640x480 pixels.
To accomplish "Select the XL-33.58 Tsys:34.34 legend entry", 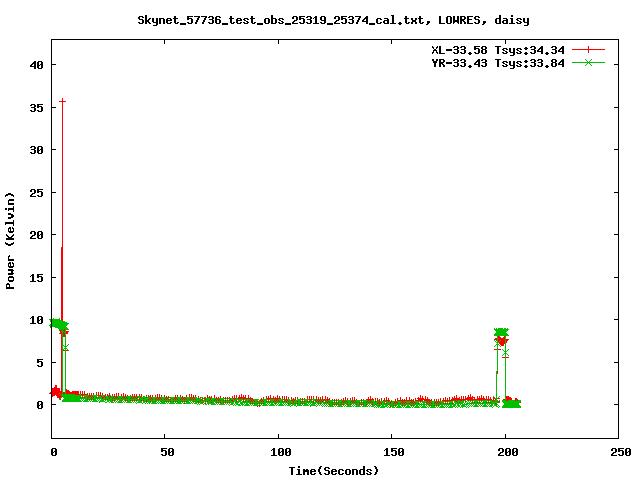I will (498, 50).
